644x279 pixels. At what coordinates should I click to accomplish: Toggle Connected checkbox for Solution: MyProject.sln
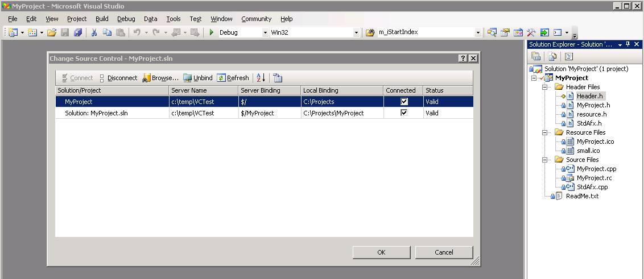click(x=404, y=113)
